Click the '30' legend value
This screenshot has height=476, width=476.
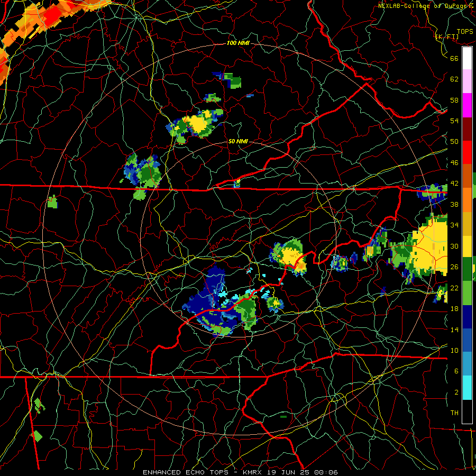(454, 246)
